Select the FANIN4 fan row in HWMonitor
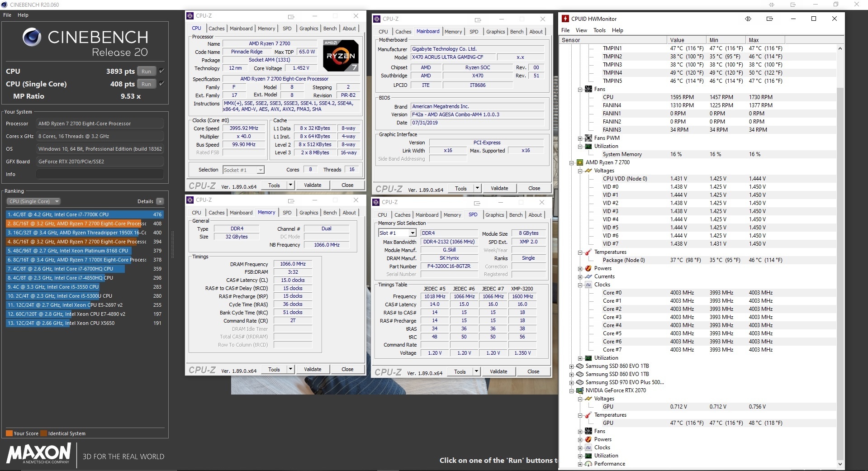This screenshot has height=471, width=868. [698, 105]
